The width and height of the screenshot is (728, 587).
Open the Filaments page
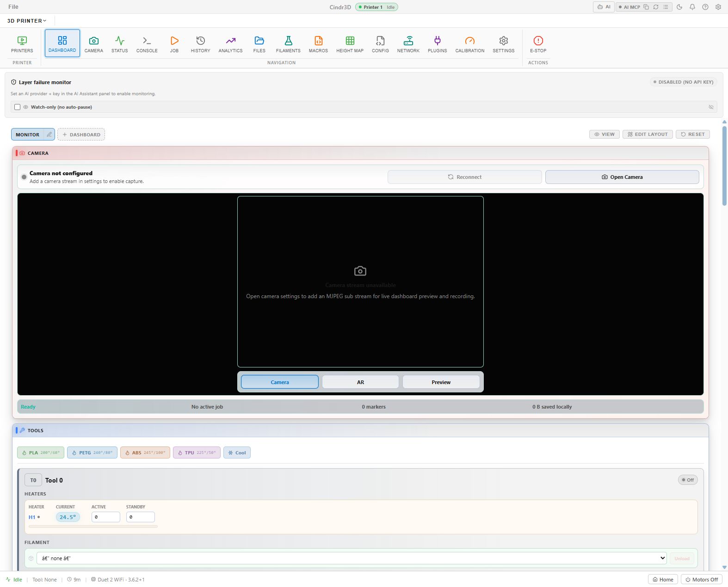click(288, 43)
